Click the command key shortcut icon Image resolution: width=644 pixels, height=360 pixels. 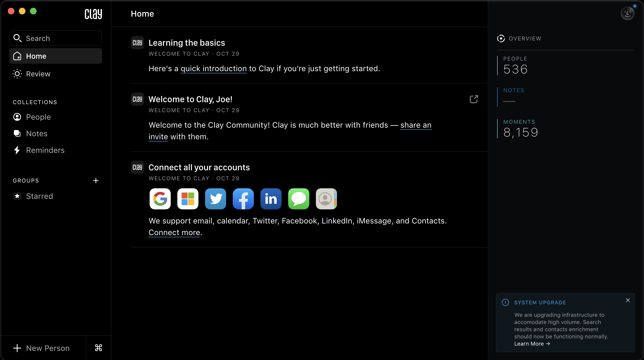point(98,348)
